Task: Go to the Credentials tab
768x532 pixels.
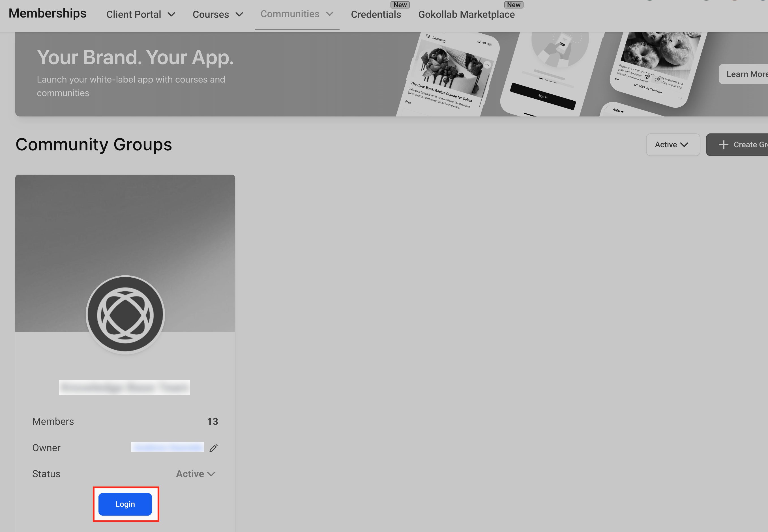Action: coord(376,15)
